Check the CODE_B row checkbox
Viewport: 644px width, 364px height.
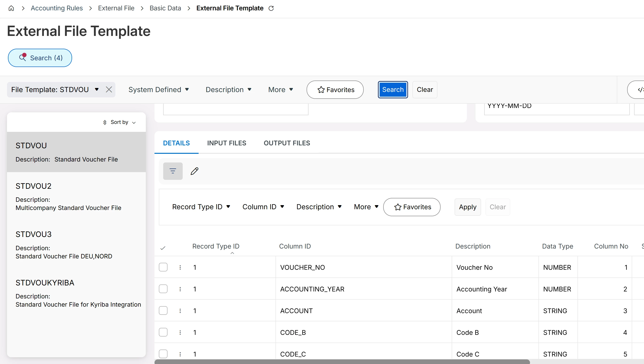[x=163, y=332]
